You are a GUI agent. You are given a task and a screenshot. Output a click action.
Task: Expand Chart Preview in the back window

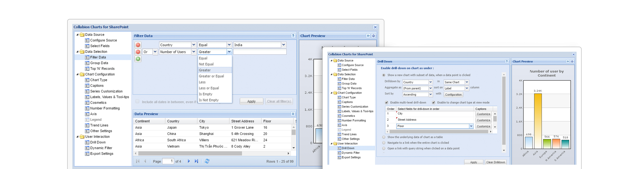(x=368, y=36)
